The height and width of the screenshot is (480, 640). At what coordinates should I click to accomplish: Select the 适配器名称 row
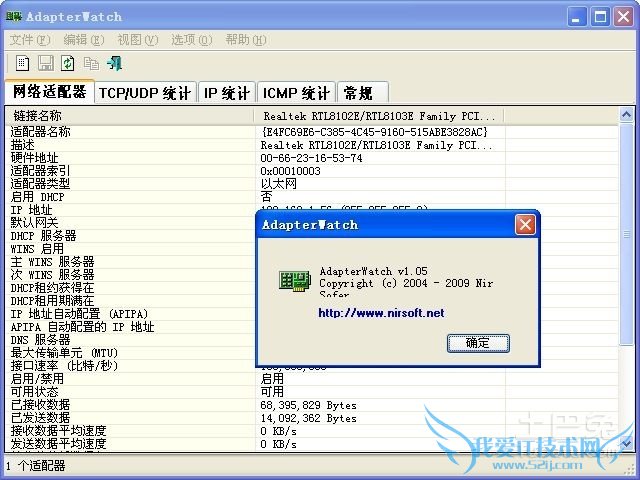point(312,132)
